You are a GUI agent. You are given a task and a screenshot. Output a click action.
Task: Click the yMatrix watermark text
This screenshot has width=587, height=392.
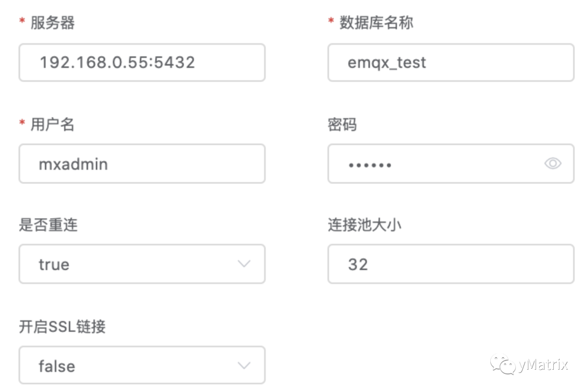[x=542, y=364]
